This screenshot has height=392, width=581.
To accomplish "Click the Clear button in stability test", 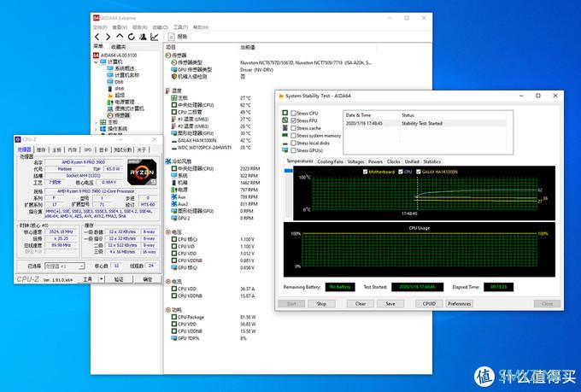I will point(361,303).
